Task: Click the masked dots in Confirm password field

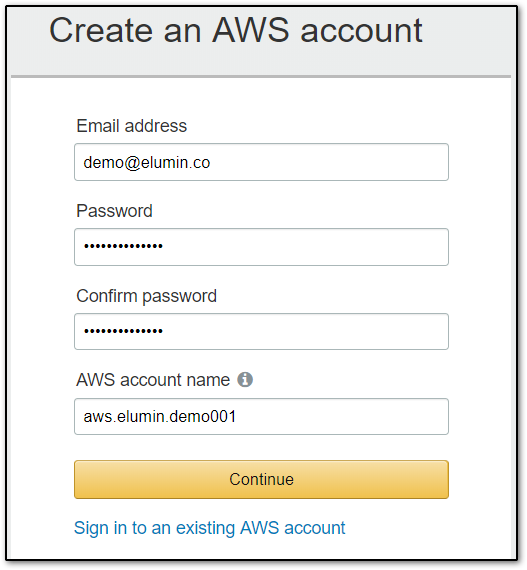Action: 123,331
